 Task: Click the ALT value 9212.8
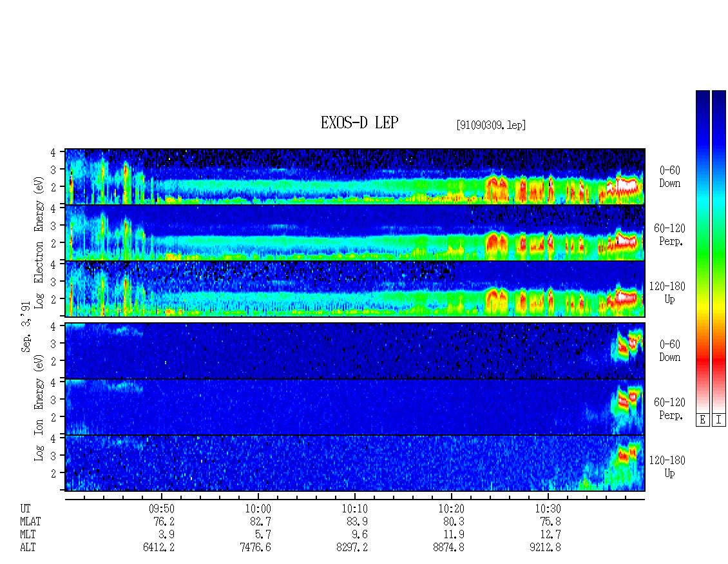(545, 548)
